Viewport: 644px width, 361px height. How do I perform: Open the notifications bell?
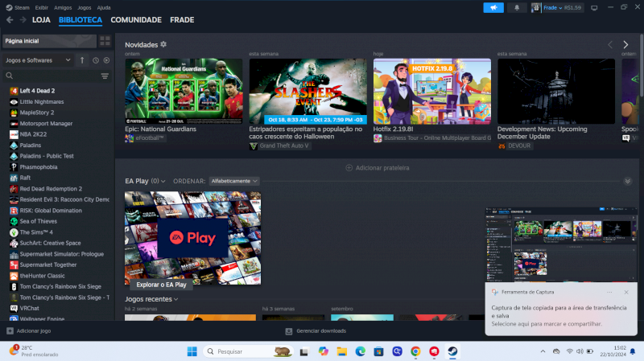tap(517, 7)
